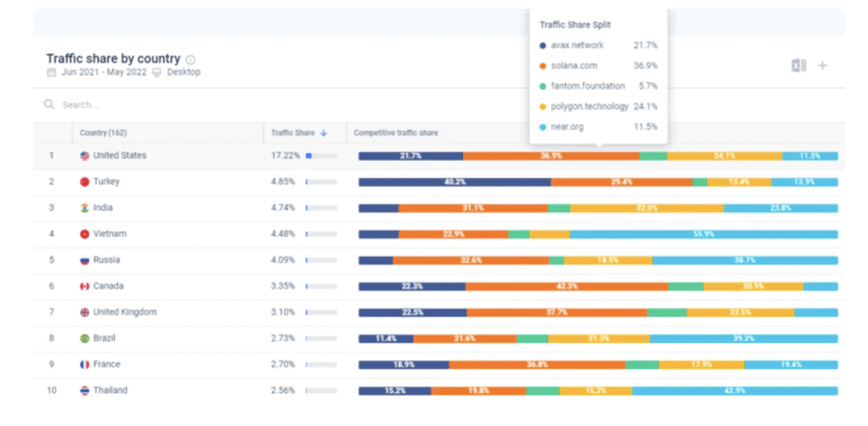Click the Turkey flag icon

[x=85, y=182]
